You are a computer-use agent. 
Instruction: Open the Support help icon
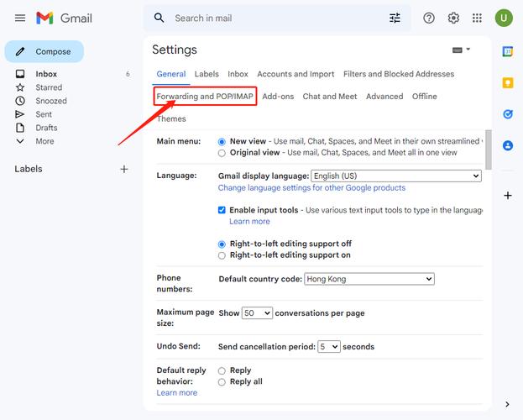[x=429, y=18]
